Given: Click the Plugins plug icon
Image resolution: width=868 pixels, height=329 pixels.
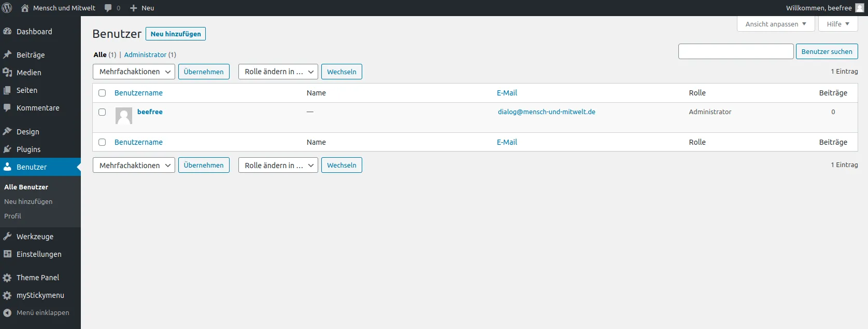Looking at the screenshot, I should [x=7, y=149].
